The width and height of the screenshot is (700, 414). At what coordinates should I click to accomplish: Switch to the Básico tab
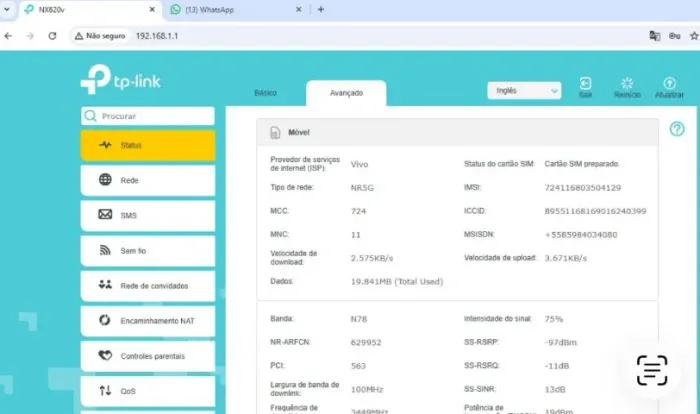(x=265, y=93)
